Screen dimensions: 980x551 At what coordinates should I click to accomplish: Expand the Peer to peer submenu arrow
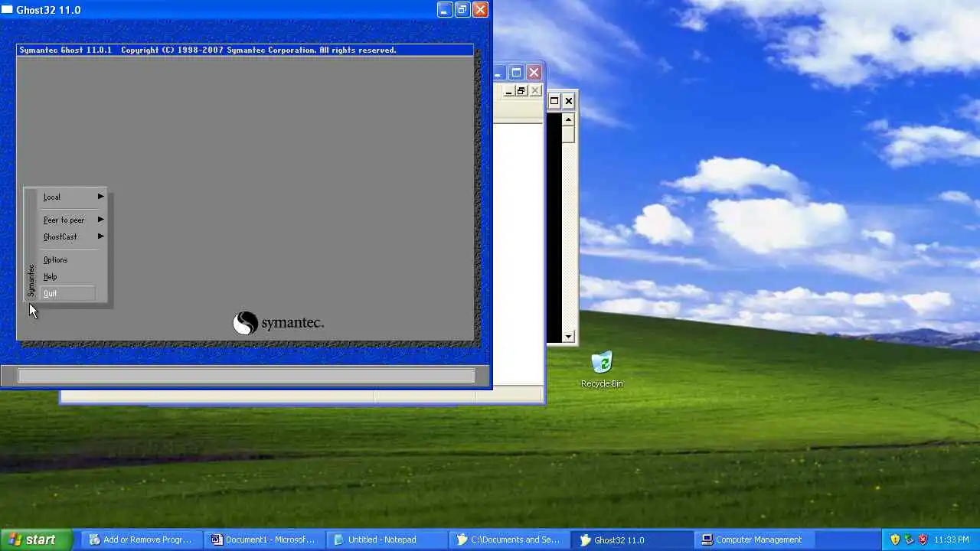pyautogui.click(x=100, y=220)
